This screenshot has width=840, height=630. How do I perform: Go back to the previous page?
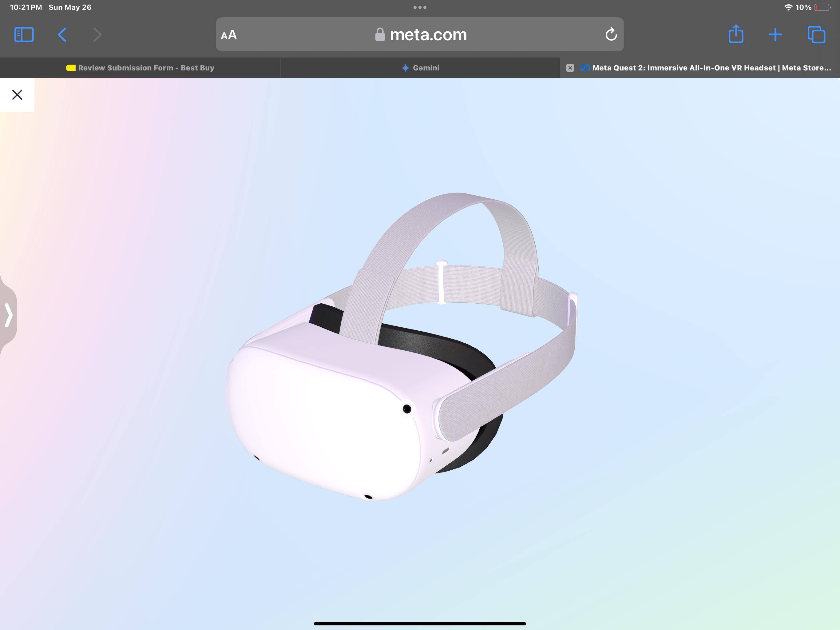click(x=62, y=34)
